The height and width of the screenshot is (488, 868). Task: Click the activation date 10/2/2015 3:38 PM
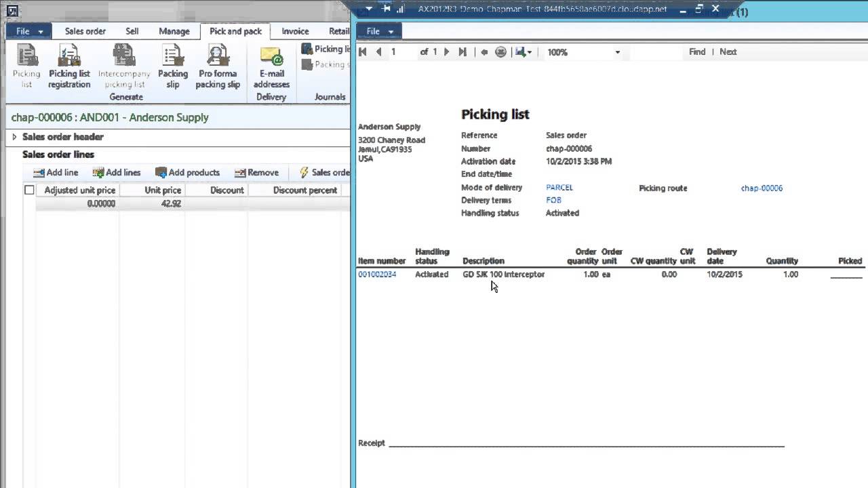(578, 161)
